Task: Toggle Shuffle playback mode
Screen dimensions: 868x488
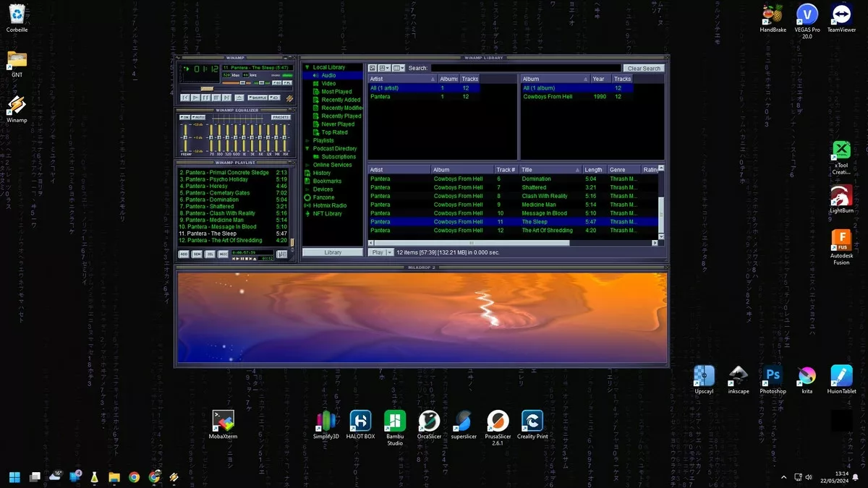Action: [x=257, y=98]
